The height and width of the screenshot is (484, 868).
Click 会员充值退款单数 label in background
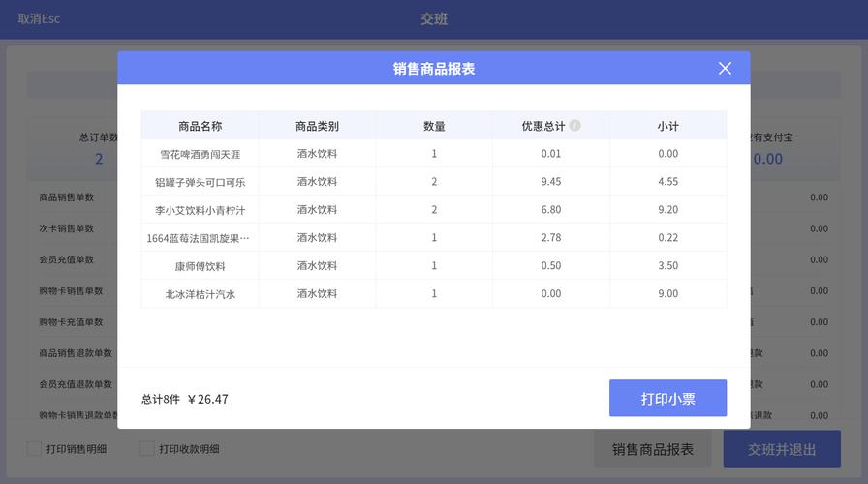click(x=76, y=384)
